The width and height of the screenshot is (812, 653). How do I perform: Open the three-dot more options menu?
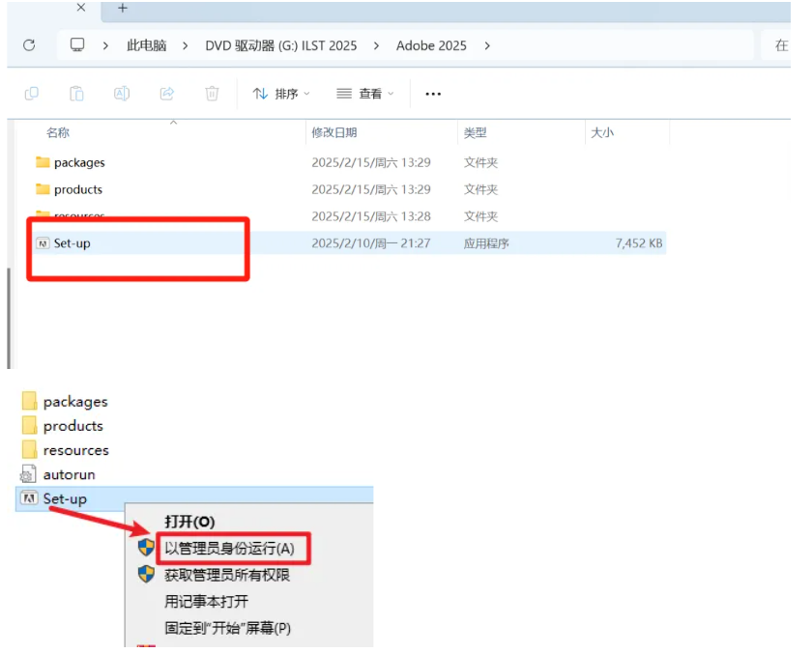(433, 94)
